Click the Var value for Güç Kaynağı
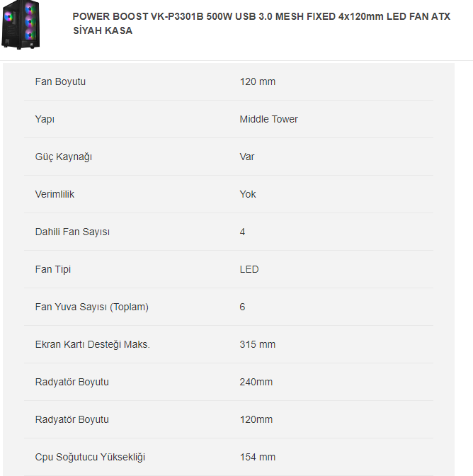This screenshot has height=476, width=473. (247, 157)
